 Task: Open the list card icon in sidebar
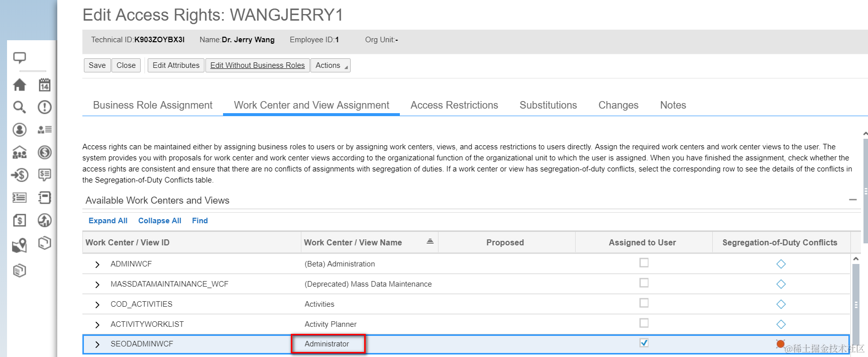(x=20, y=198)
